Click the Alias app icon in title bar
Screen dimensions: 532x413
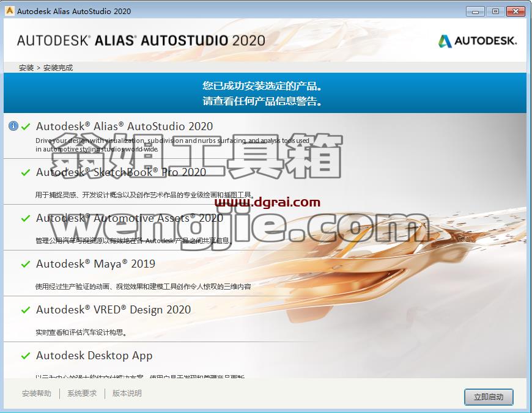tap(10, 11)
